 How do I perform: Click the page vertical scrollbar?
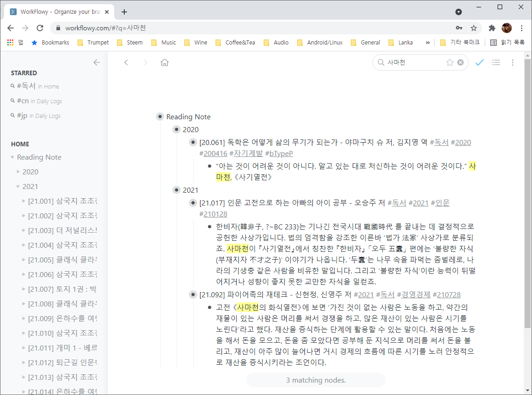527,194
